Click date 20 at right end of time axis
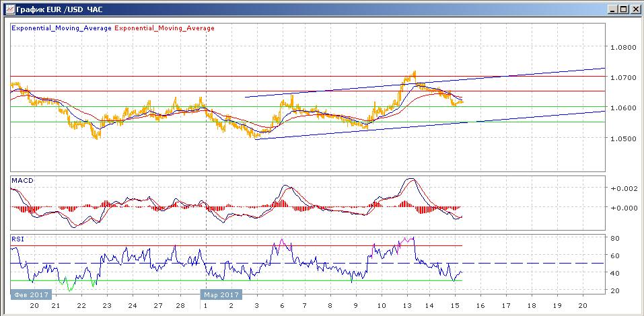The width and height of the screenshot is (644, 316). [x=582, y=305]
